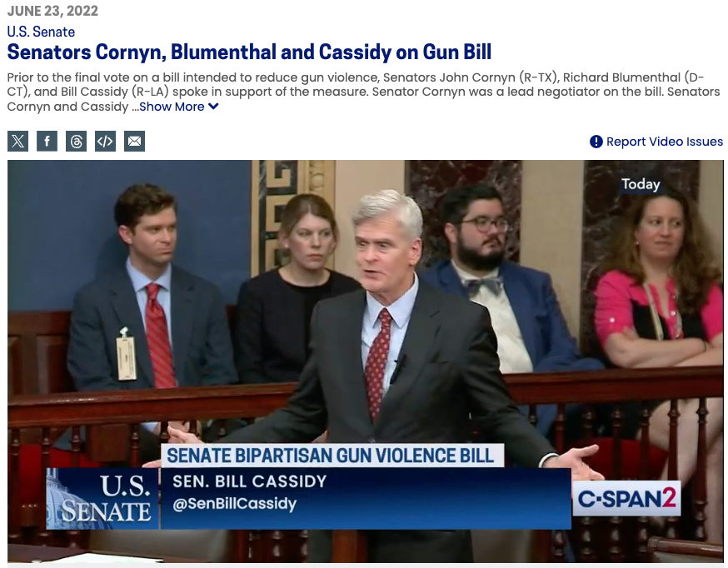
Task: Click the chevron arrow after Show More
Action: click(213, 107)
